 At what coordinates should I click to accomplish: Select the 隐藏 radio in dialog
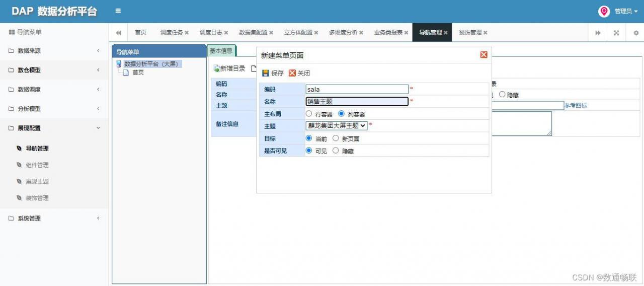[336, 150]
